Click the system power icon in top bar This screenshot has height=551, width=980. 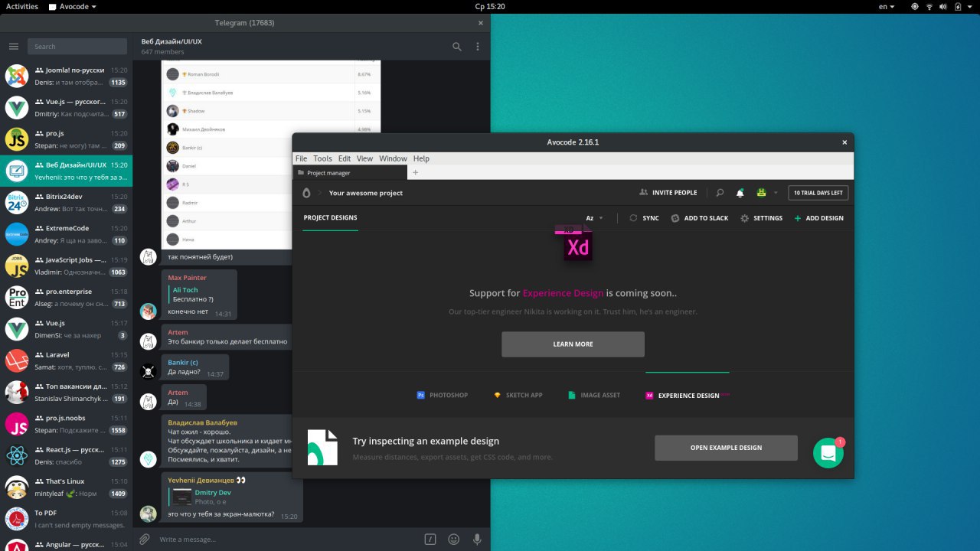pyautogui.click(x=957, y=6)
